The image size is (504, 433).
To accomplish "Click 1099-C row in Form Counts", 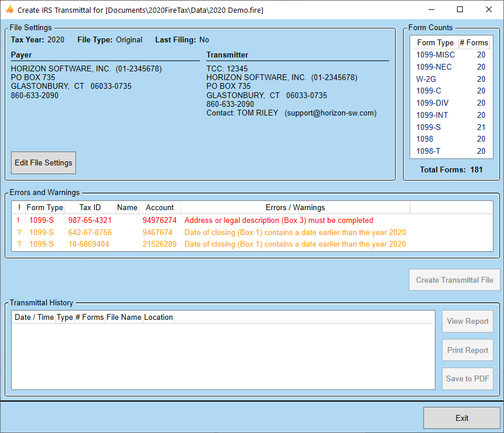I will click(451, 91).
